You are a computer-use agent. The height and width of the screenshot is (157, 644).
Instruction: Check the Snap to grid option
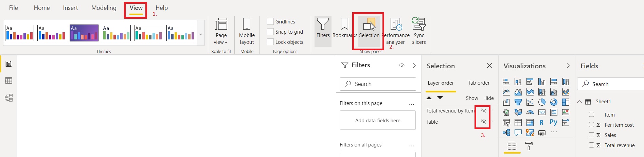click(x=270, y=32)
